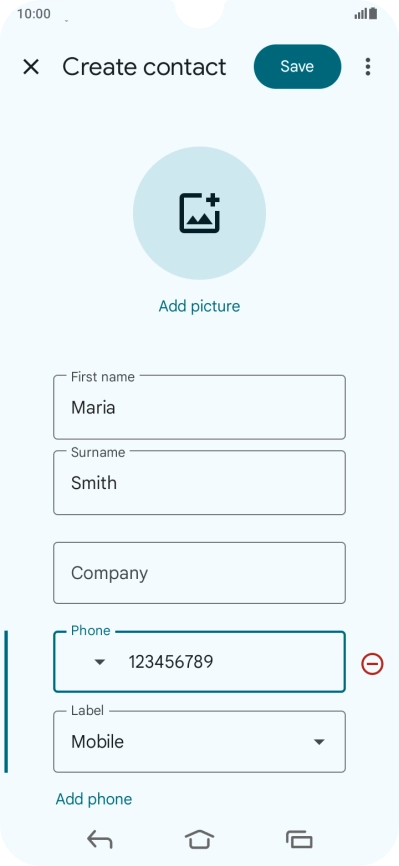Viewport: 399px width, 866px height.
Task: Select the empty Company field
Action: [200, 573]
